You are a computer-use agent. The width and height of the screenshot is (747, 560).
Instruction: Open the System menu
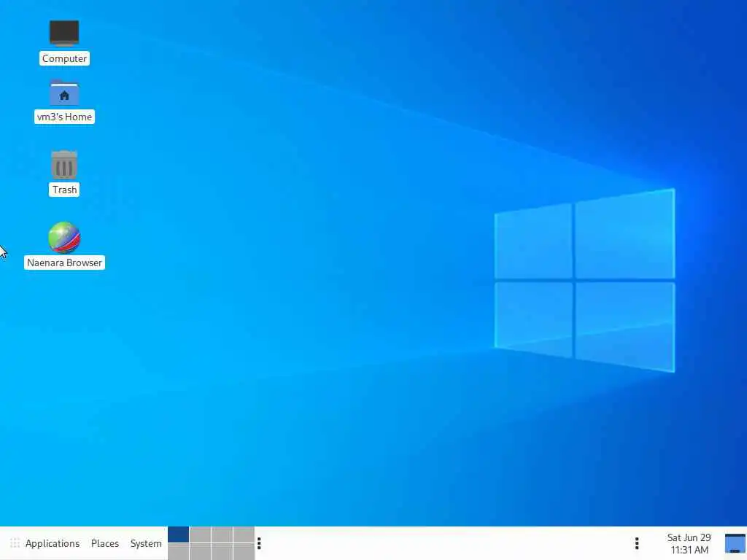tap(146, 543)
